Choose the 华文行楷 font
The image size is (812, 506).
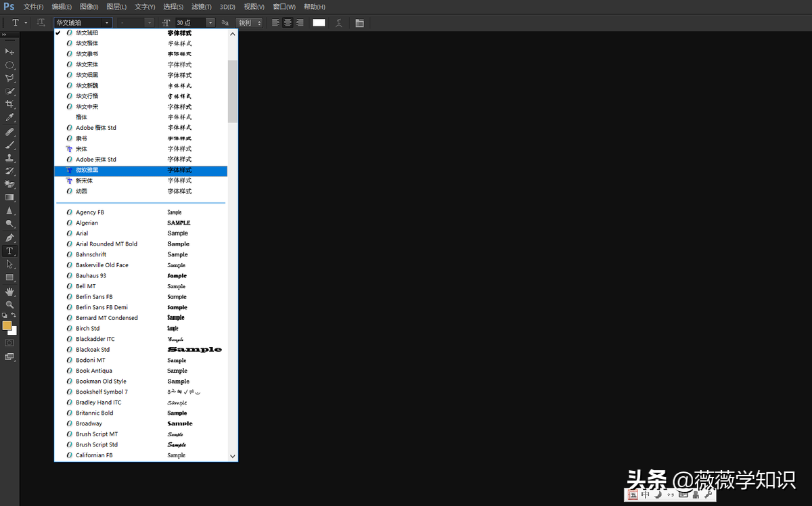point(141,96)
